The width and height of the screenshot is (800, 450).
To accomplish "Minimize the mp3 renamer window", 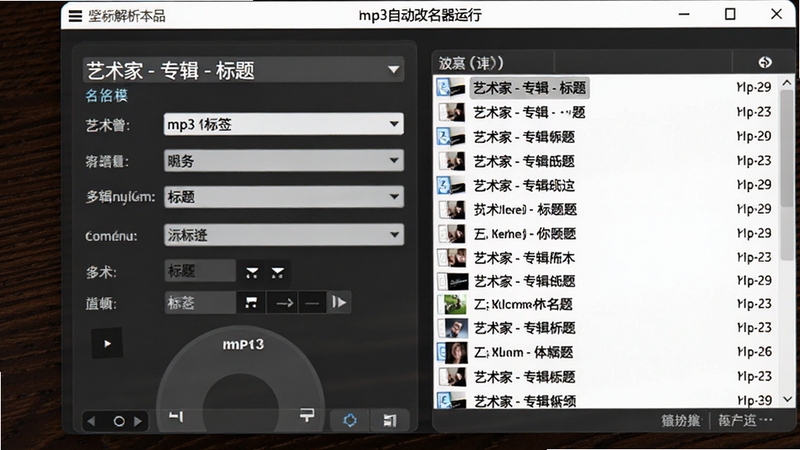I will click(684, 14).
